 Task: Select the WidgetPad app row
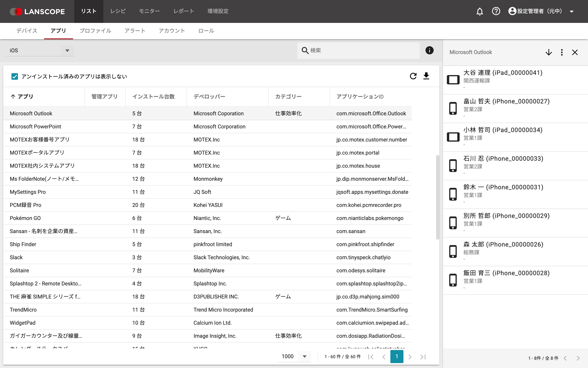click(x=207, y=323)
